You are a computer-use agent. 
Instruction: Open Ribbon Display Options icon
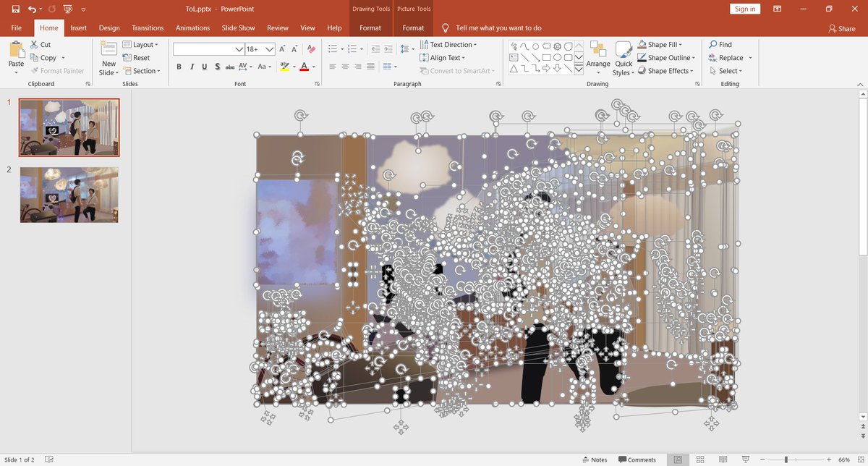pos(777,9)
